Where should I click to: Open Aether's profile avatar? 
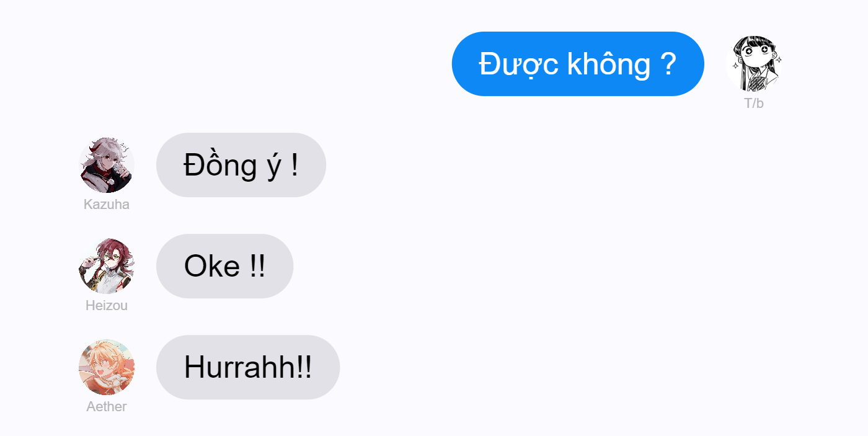tap(107, 367)
